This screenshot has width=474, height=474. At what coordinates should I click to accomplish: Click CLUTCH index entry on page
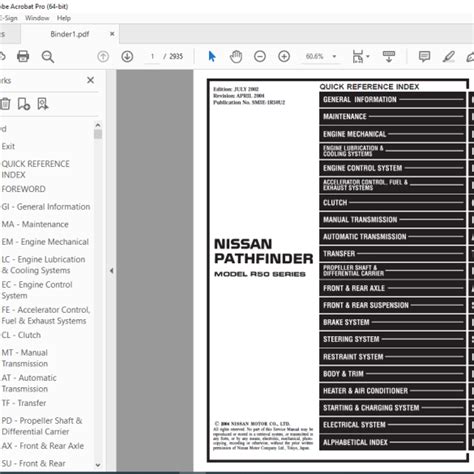(x=392, y=203)
